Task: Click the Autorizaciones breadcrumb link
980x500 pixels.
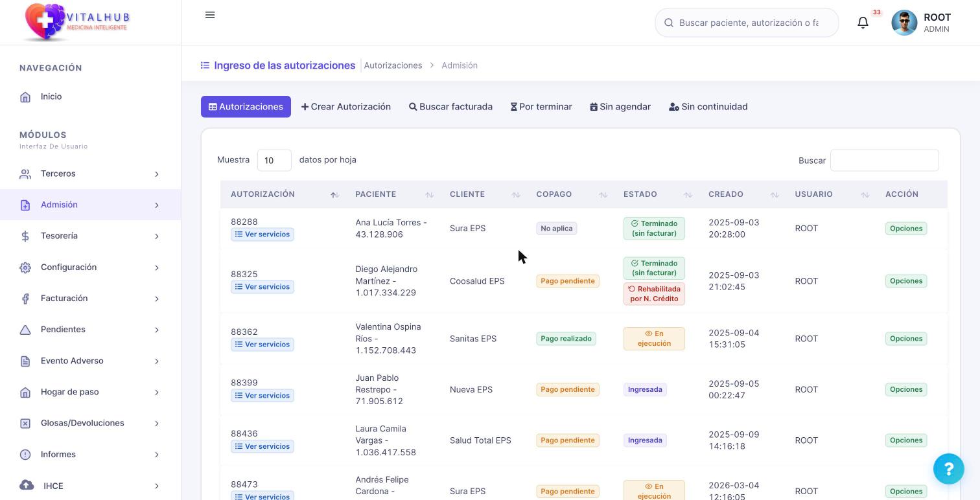Action: click(393, 65)
